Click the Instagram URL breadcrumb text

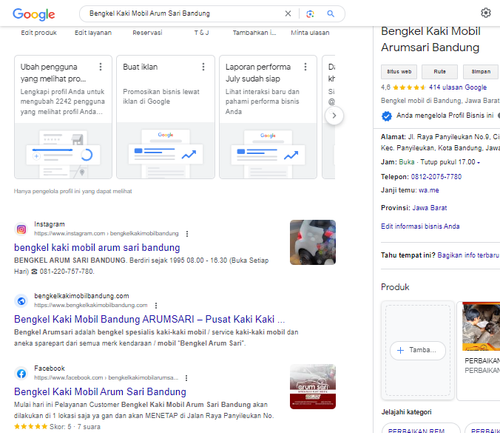106,234
